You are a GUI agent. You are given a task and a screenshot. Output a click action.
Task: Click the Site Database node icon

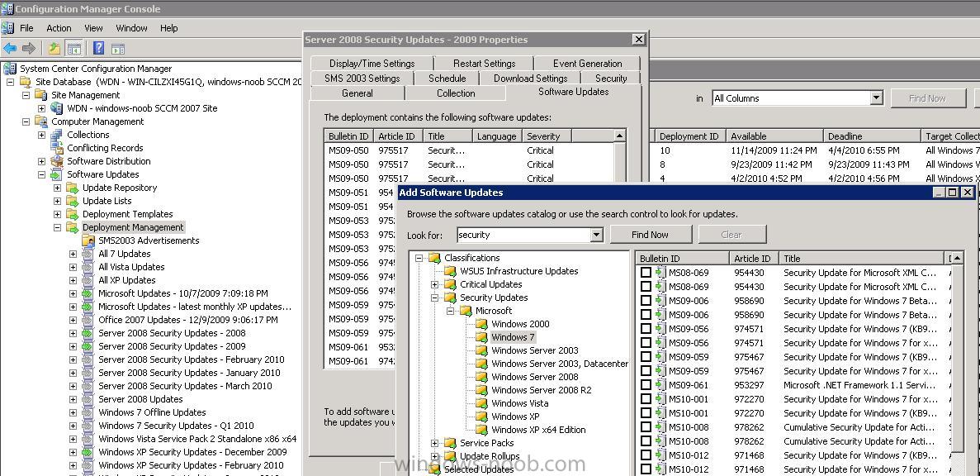pyautogui.click(x=26, y=82)
